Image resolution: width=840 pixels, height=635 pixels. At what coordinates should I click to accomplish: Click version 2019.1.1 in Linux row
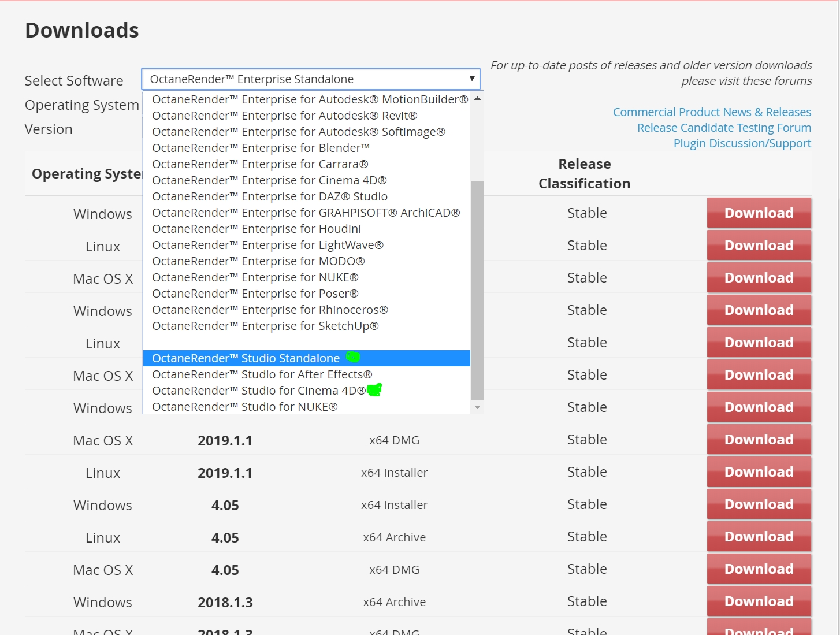(225, 473)
